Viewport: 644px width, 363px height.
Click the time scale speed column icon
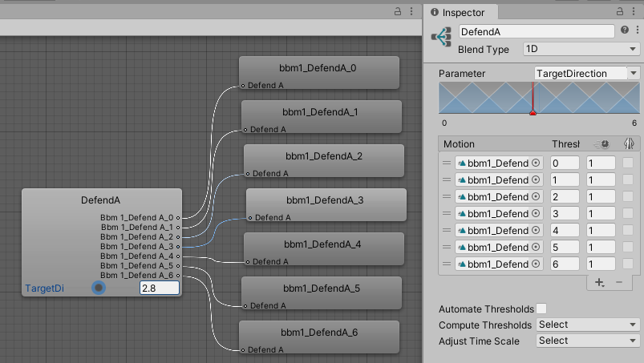pyautogui.click(x=601, y=144)
